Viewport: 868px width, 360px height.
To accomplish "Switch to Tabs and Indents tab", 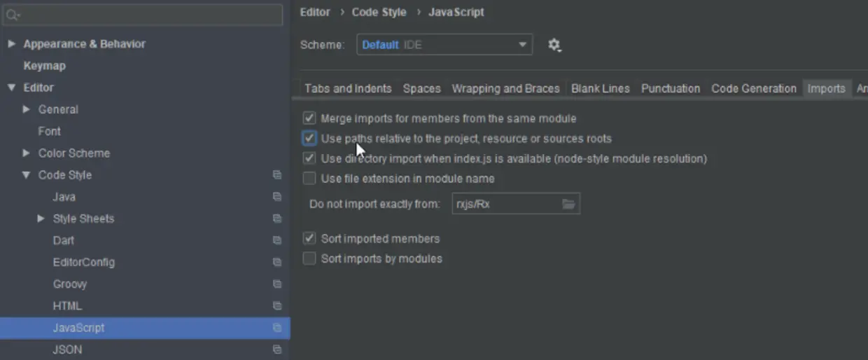I will tap(348, 88).
